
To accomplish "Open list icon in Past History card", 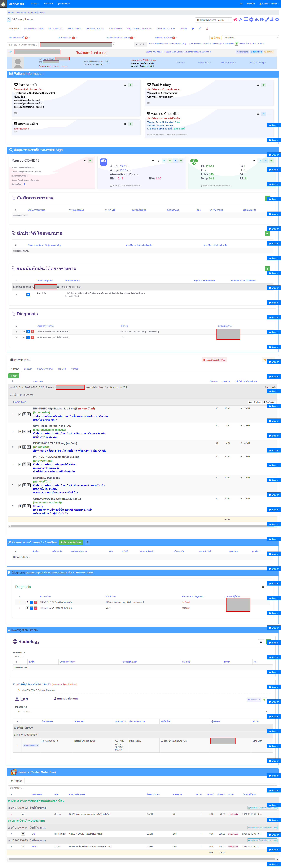I will click(258, 85).
